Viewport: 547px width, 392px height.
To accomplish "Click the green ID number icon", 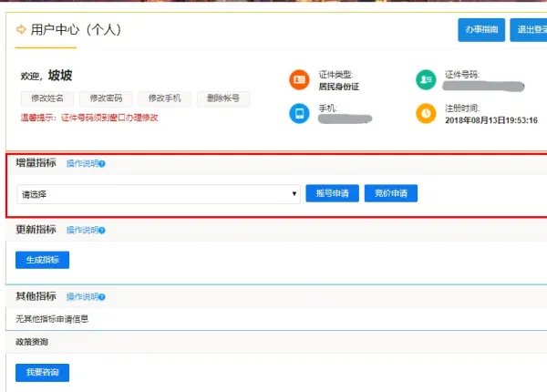I will tap(426, 80).
